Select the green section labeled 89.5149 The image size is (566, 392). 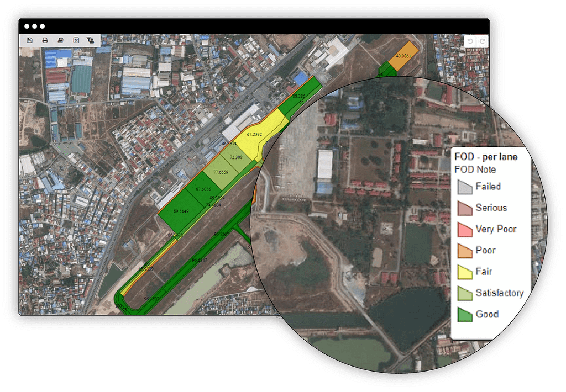[x=181, y=211]
